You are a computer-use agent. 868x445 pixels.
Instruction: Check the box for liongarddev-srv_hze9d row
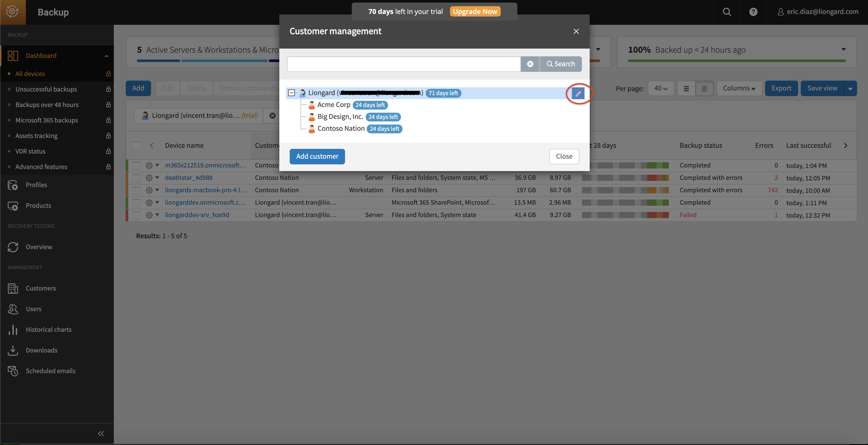[x=136, y=215]
